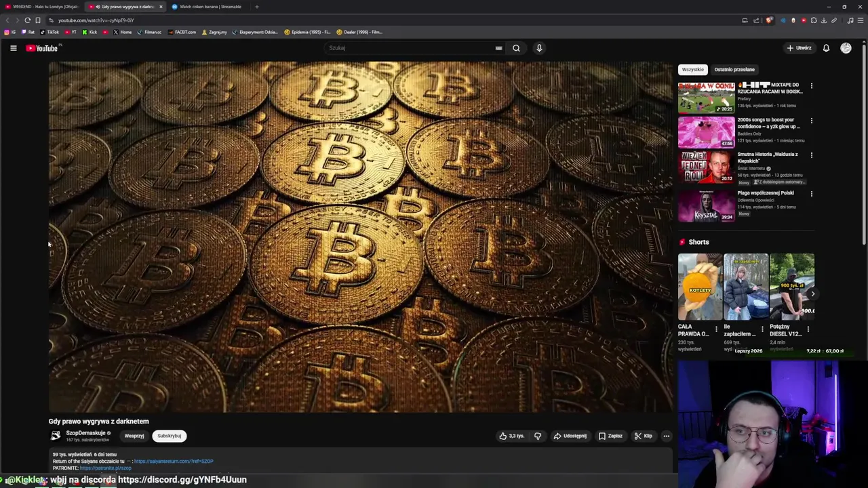868x488 pixels.
Task: Open the browser extensions puzzle icon
Action: pos(814,20)
